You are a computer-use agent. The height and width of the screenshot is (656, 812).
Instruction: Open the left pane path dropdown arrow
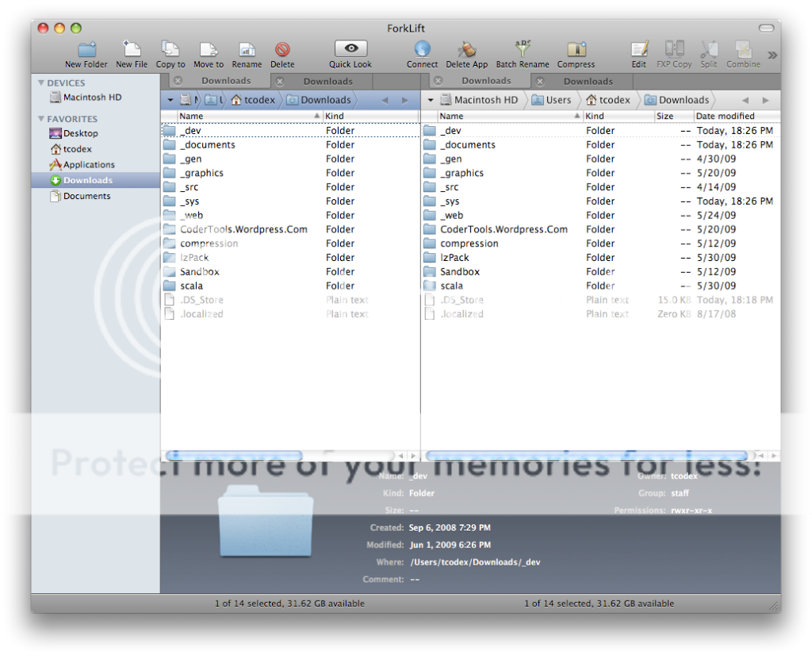coord(170,100)
